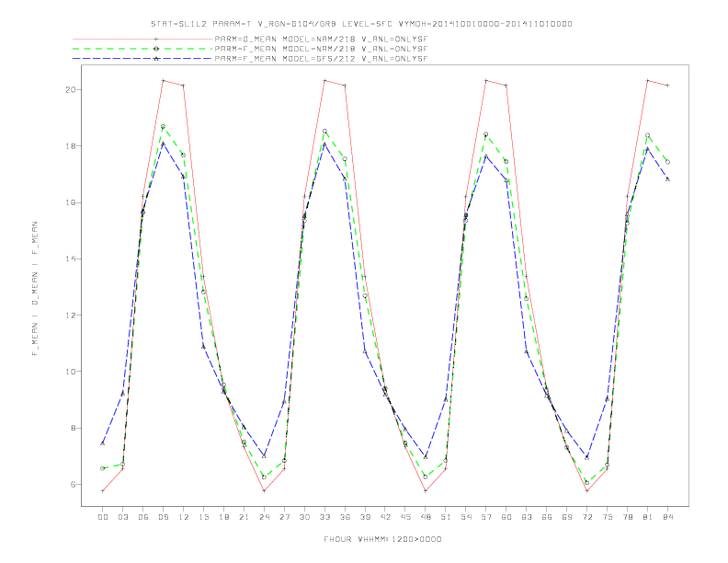The width and height of the screenshot is (728, 563).
Task: Click y-axis tick value 10
Action: tap(71, 372)
